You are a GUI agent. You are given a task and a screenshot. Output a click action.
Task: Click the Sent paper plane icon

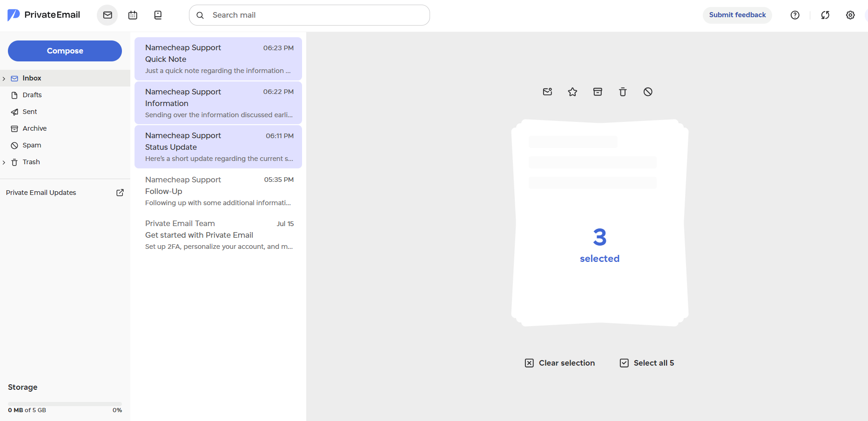[14, 112]
